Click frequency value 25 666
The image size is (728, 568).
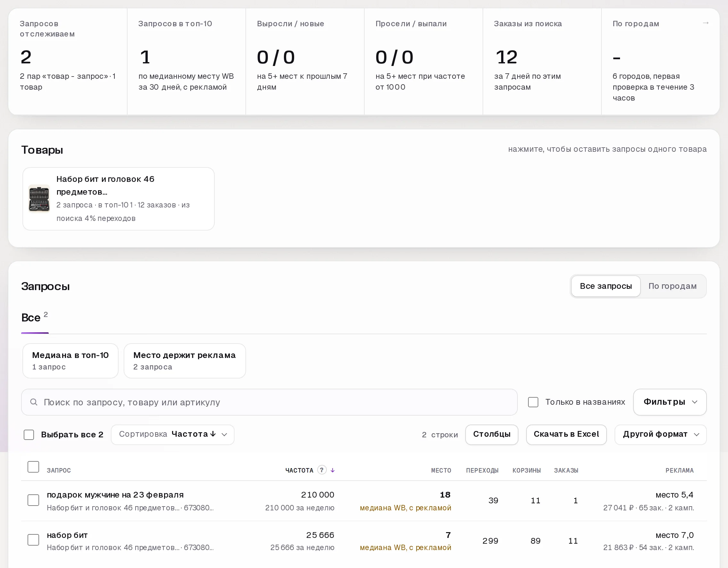click(320, 535)
